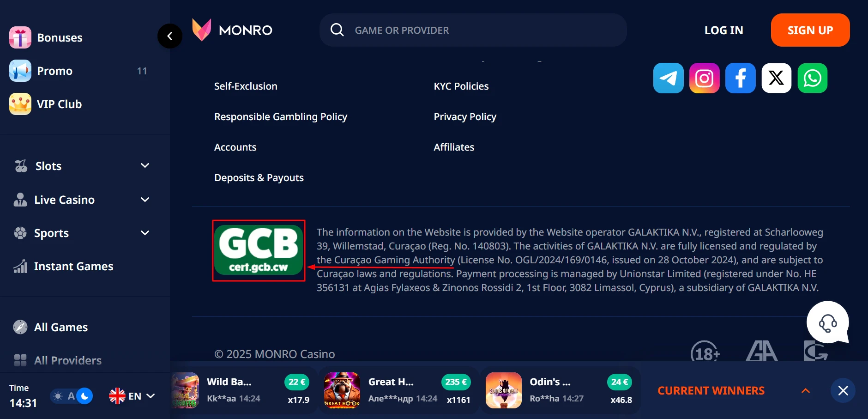Click the Game or Provider search field
The image size is (868, 419).
click(473, 30)
